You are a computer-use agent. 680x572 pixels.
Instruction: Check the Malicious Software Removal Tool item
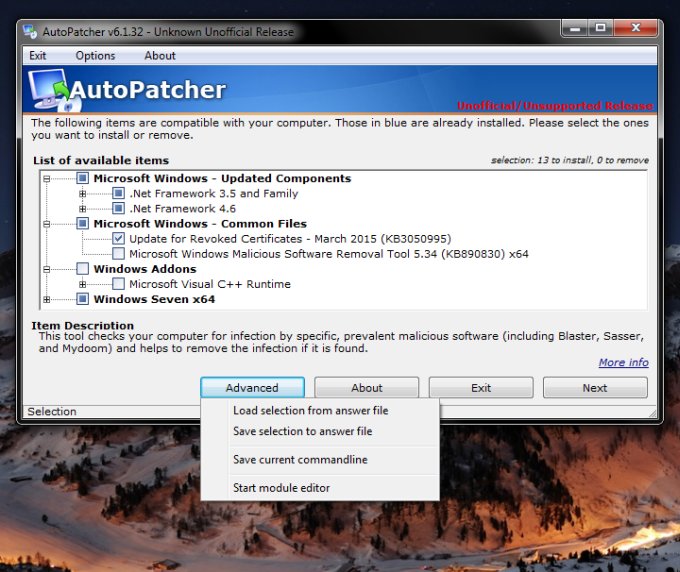point(118,254)
